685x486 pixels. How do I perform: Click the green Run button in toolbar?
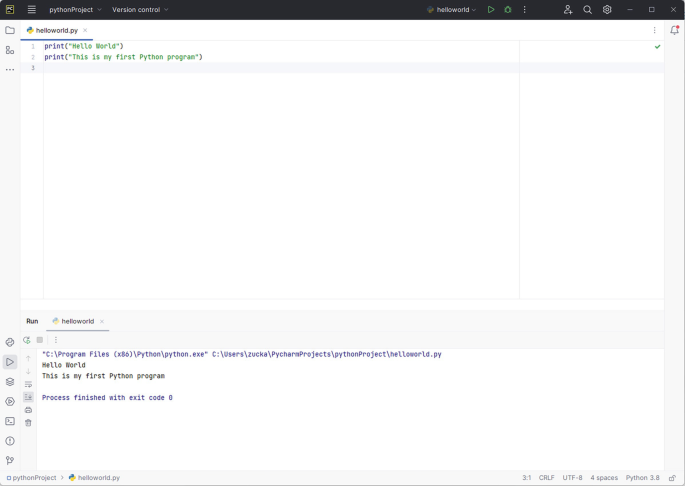point(491,10)
